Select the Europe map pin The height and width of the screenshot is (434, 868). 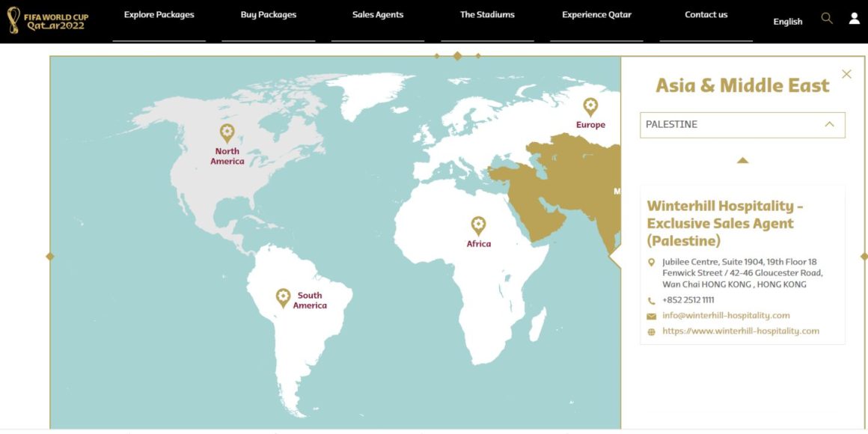click(590, 107)
